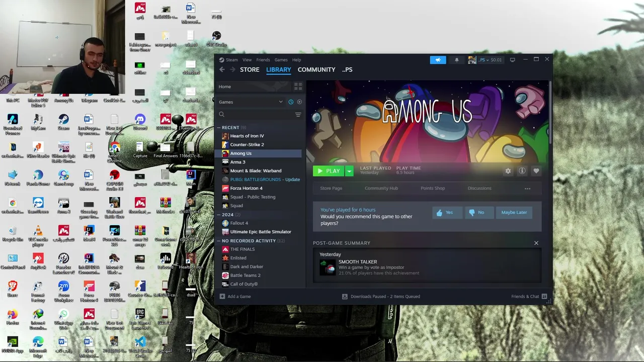
Task: Open the Community Hub link
Action: tap(381, 189)
